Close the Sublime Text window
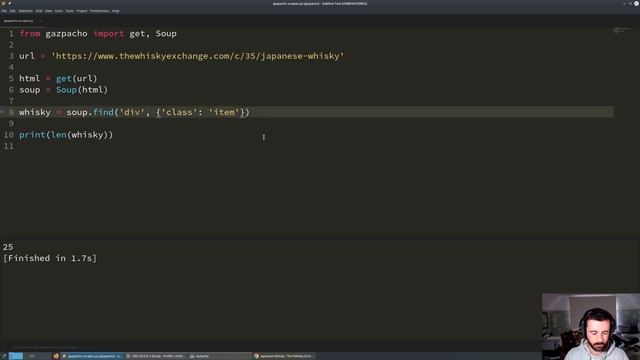 pos(636,3)
